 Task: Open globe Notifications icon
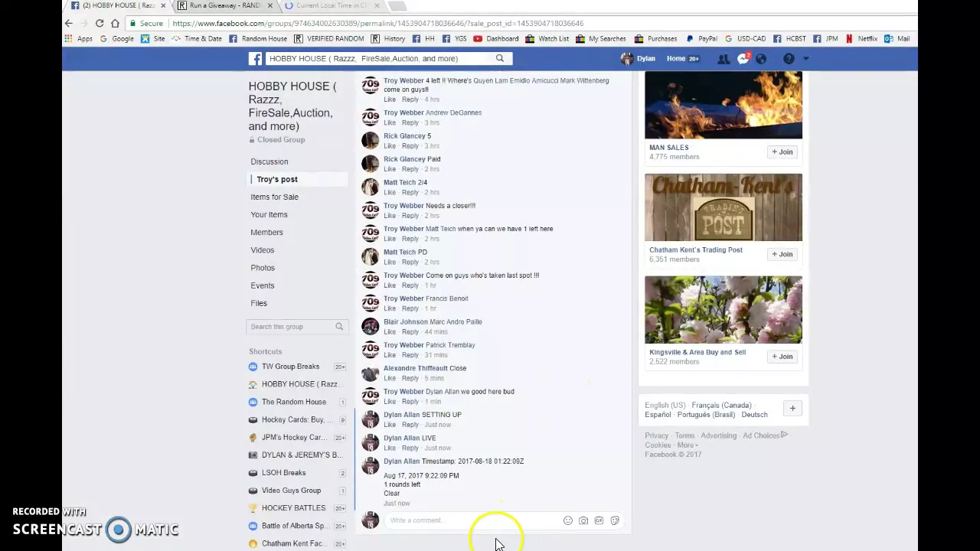(x=761, y=59)
